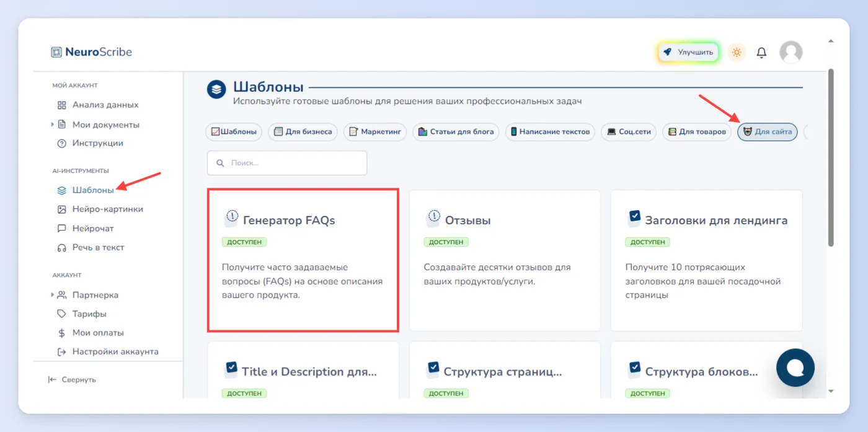Click the Мои оплаты dollar icon

tap(61, 333)
